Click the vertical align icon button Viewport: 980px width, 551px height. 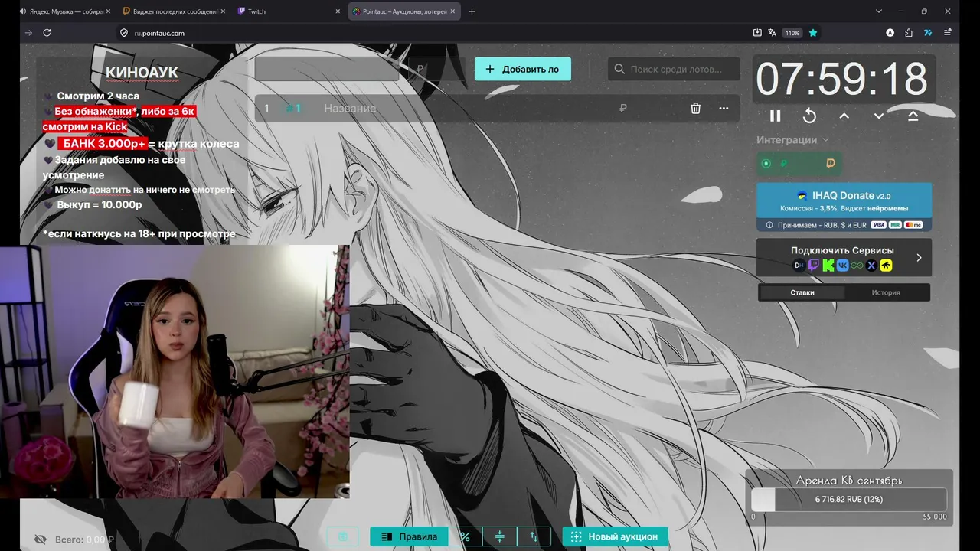click(x=499, y=536)
